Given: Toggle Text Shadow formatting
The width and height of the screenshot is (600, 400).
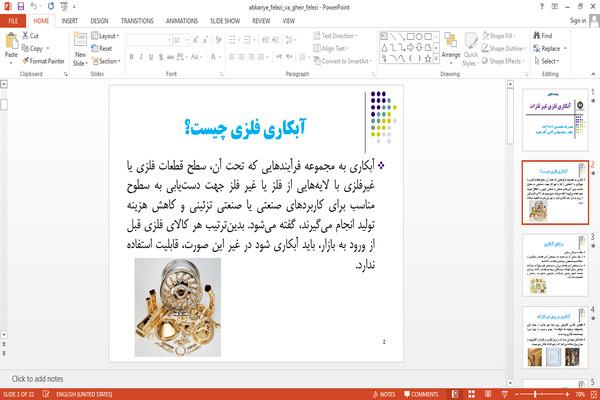Looking at the screenshot, I should click(161, 57).
